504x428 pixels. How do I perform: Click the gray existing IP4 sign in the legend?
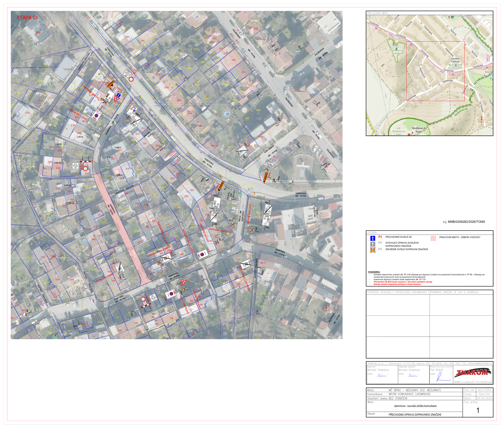coord(373,244)
